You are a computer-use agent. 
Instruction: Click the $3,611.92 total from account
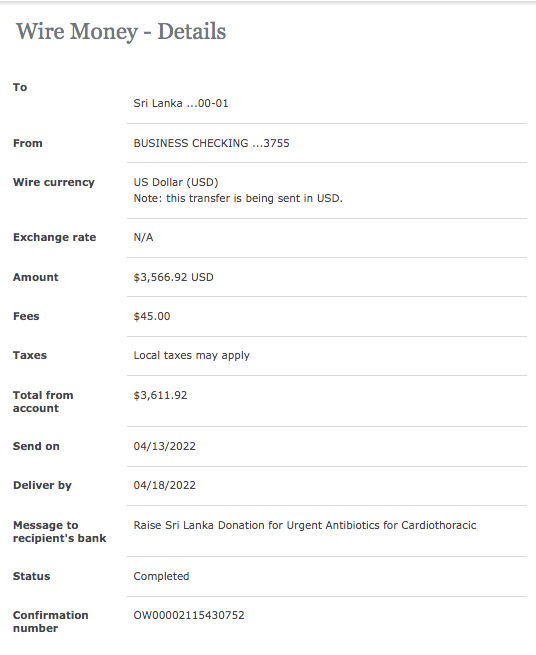point(160,395)
